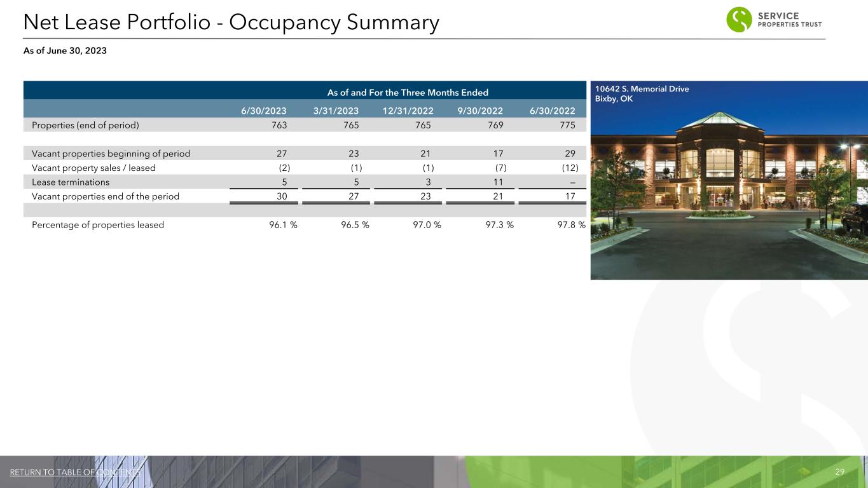Select the 6/30/2022 column header
Viewport: 868px width, 488px height.
(x=552, y=109)
